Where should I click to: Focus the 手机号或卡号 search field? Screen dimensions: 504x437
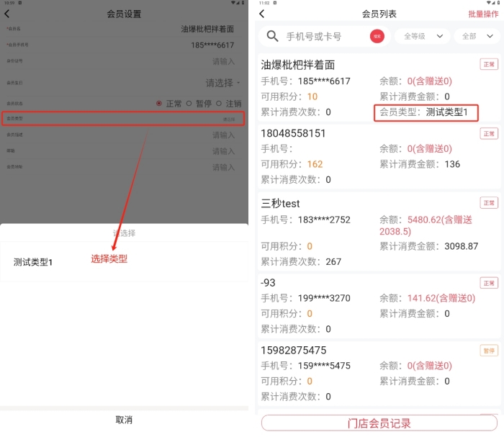[x=325, y=36]
